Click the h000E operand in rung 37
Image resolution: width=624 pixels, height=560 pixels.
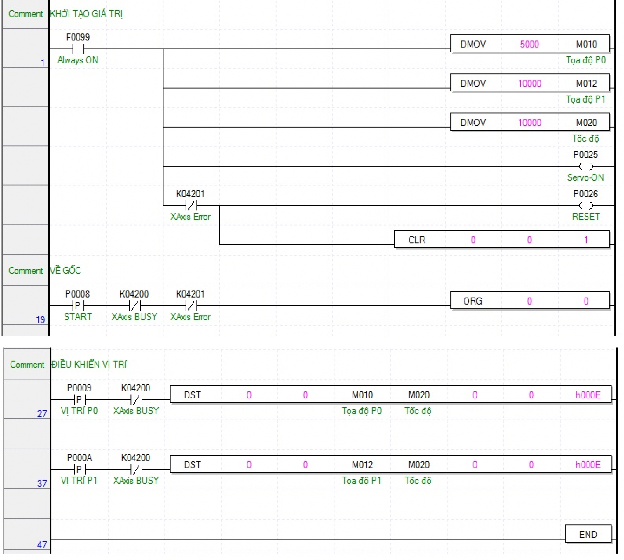click(x=585, y=465)
